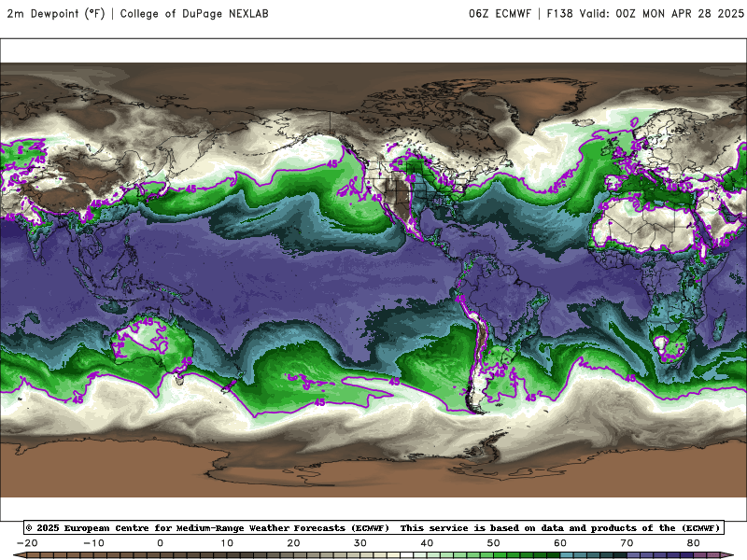
Task: Click the 30 label on the color scale
Action: 360,543
